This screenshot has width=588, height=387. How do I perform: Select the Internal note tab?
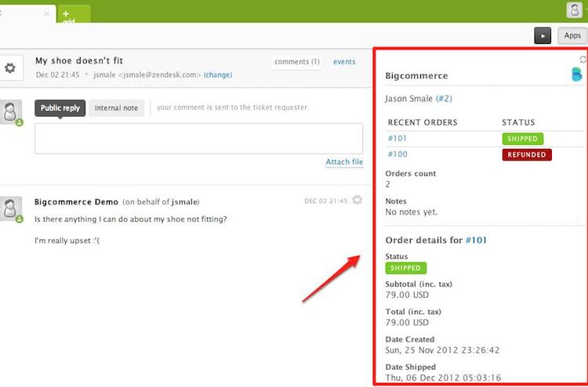pyautogui.click(x=116, y=108)
